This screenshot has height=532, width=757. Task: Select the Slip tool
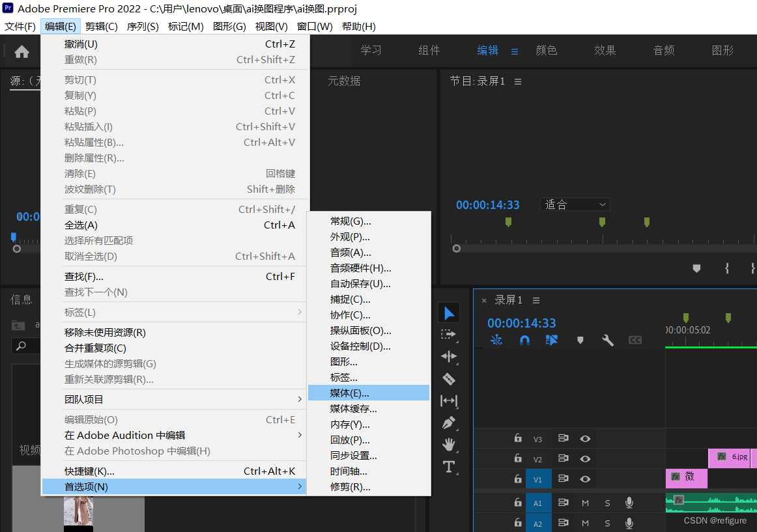click(449, 400)
